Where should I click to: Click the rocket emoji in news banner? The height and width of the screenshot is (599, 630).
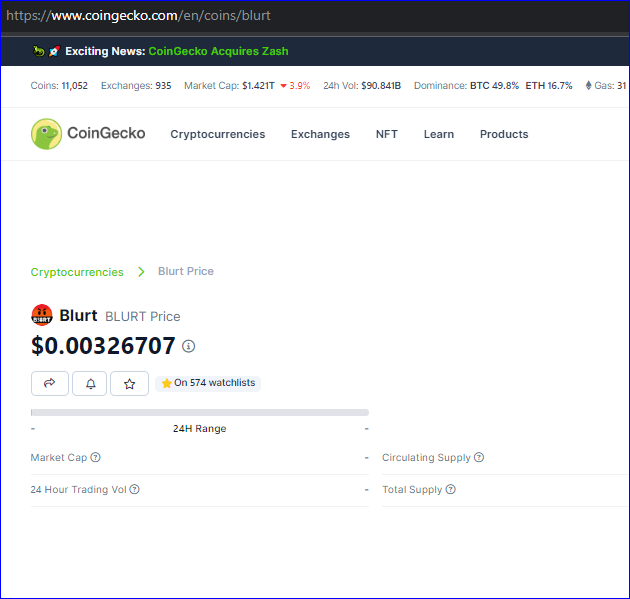point(54,51)
